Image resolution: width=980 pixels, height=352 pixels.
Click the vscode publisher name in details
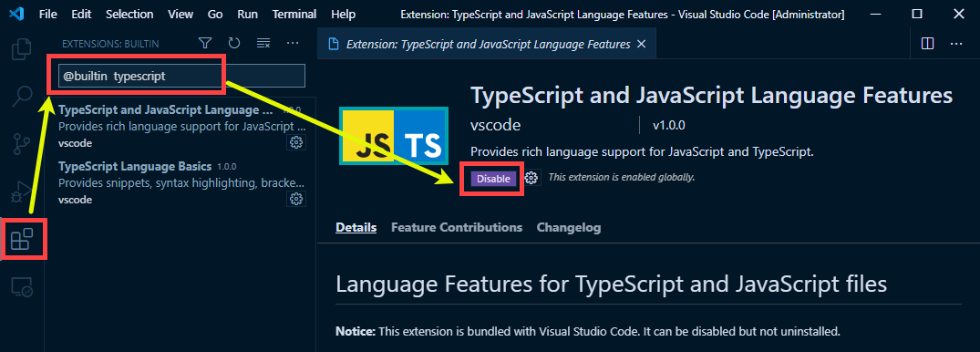496,125
